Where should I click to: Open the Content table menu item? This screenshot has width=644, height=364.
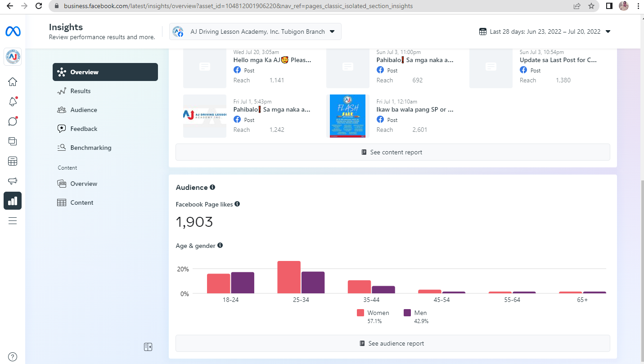105,202
